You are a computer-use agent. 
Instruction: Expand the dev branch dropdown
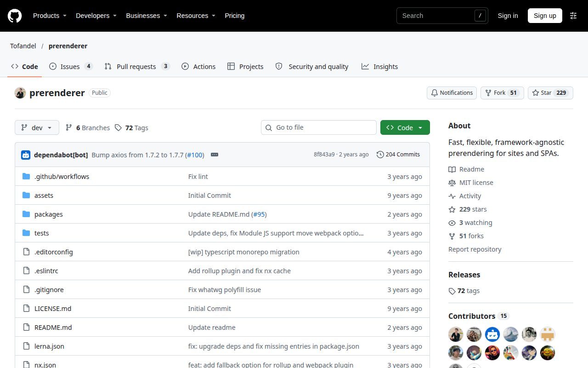point(37,128)
